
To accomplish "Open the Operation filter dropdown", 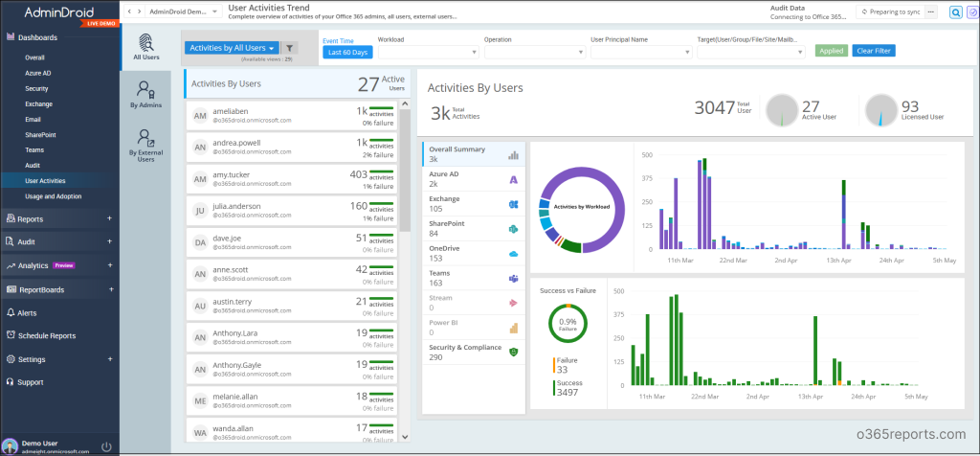I will coord(535,52).
